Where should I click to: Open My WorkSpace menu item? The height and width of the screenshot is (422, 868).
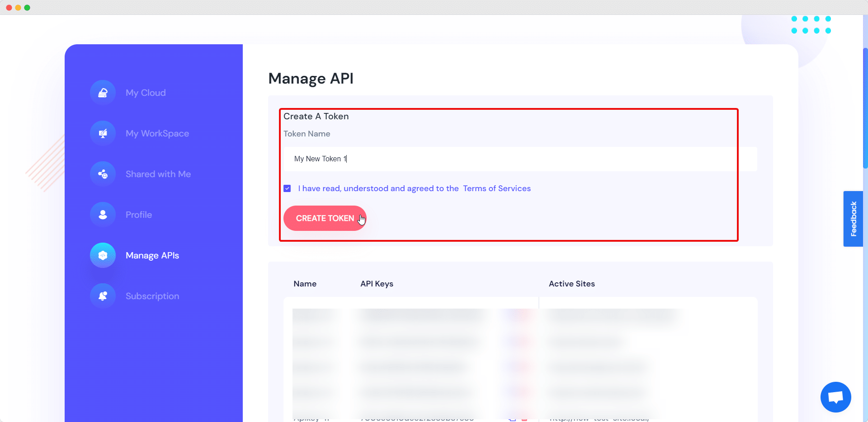(157, 133)
